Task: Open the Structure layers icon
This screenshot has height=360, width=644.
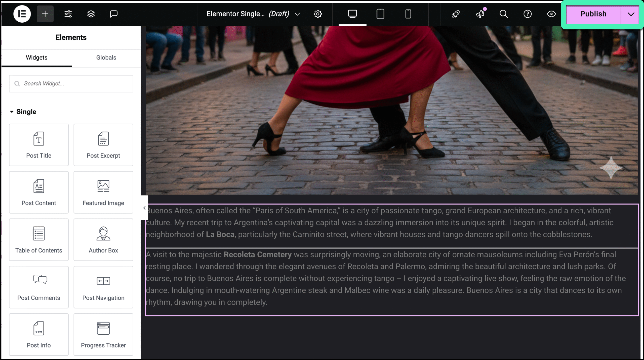Action: pyautogui.click(x=91, y=14)
